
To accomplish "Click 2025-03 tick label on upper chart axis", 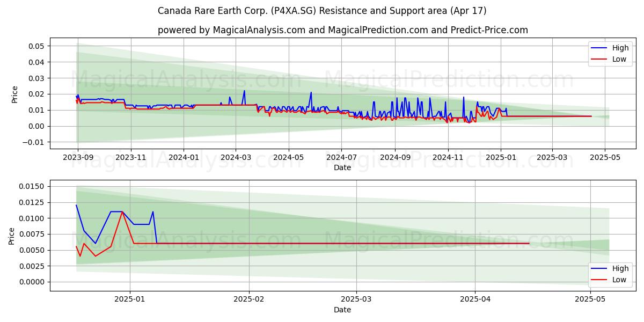I will click(552, 157).
